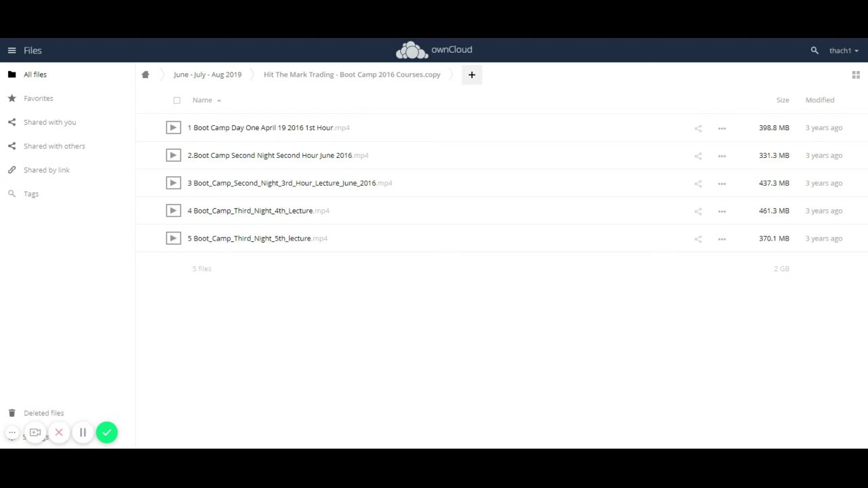Click video icon for 2.Boot Camp Second Night

[x=174, y=155]
